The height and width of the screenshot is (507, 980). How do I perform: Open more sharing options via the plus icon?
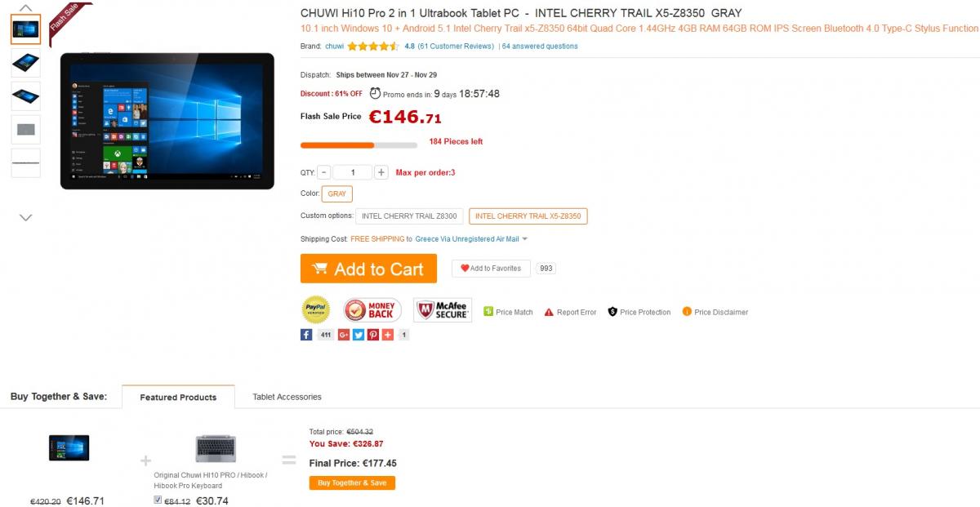pos(387,335)
